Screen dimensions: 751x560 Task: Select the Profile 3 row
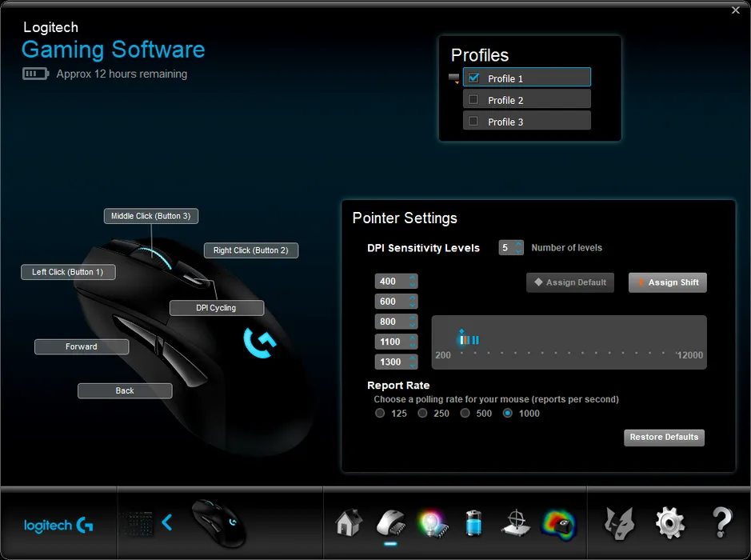(x=527, y=121)
